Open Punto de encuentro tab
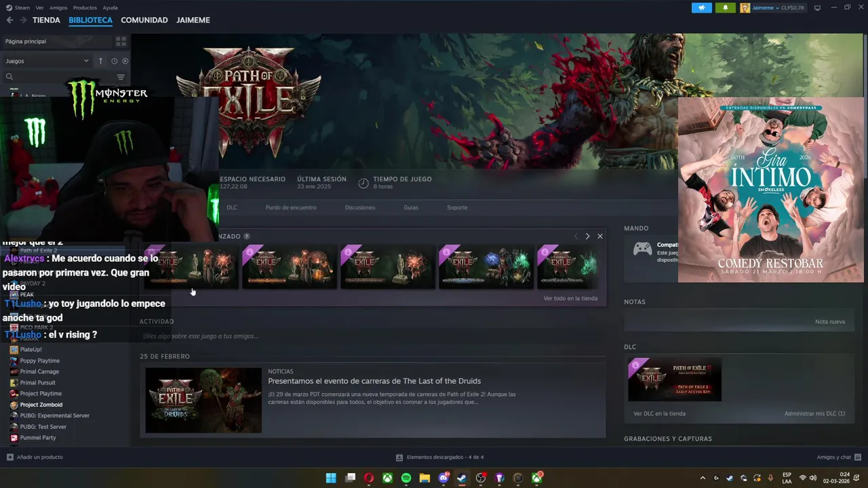 point(291,207)
